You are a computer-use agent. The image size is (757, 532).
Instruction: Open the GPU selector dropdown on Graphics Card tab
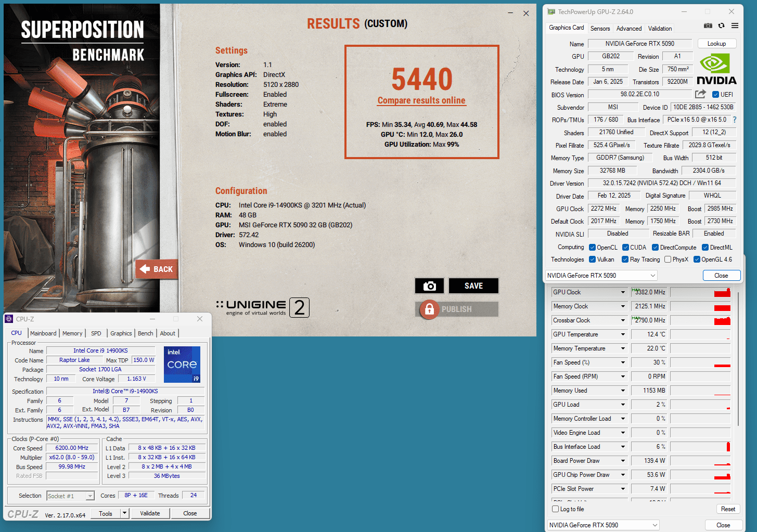tap(601, 276)
